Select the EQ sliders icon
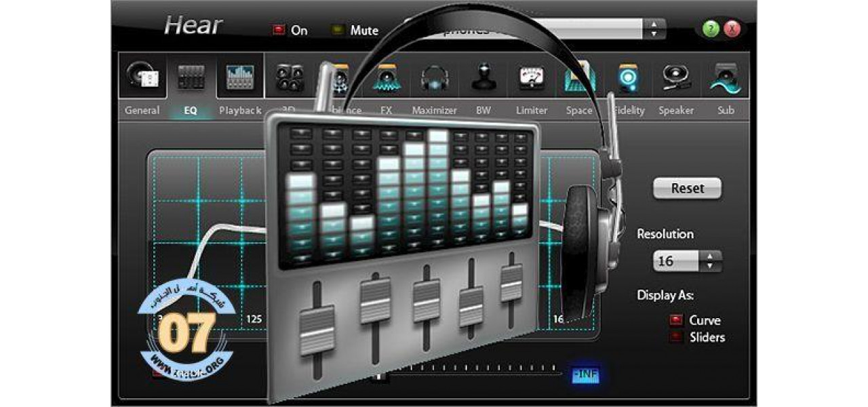 191,77
